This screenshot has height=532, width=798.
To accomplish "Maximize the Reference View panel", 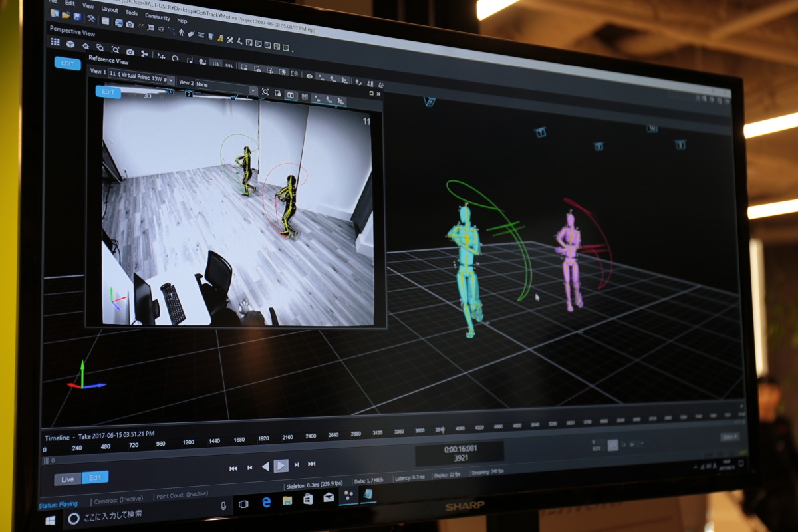I will point(371,94).
